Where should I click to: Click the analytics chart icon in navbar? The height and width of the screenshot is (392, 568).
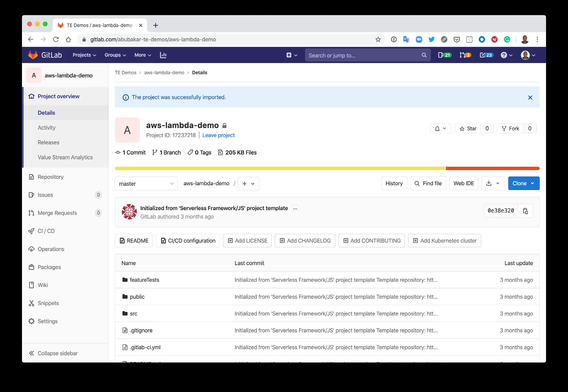pos(163,55)
